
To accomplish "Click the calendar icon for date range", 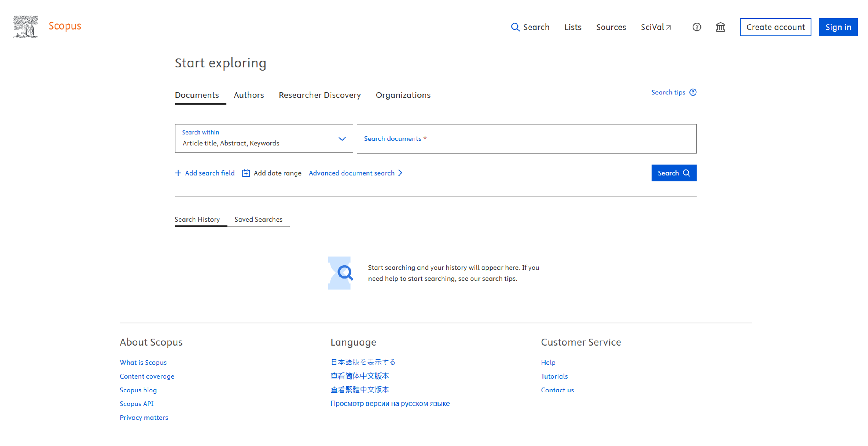I will (246, 173).
